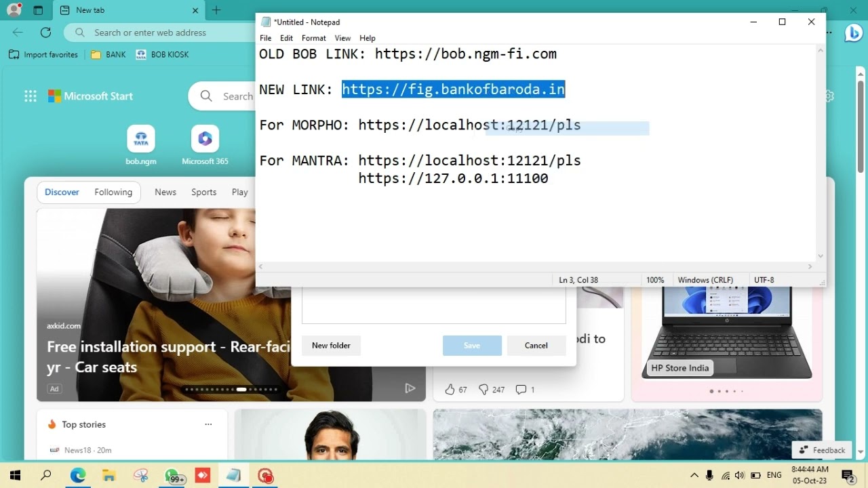Click the Save button in dialog

click(472, 345)
